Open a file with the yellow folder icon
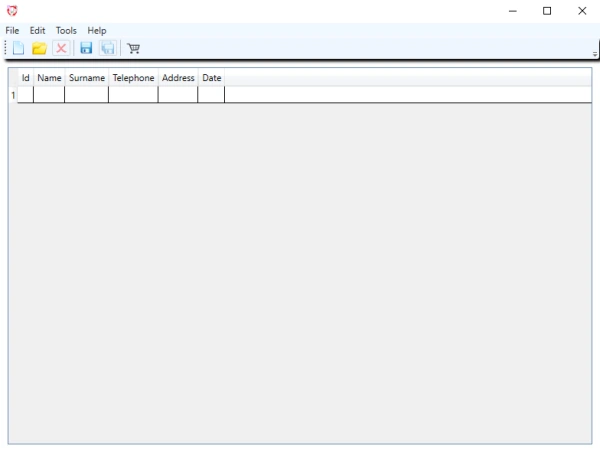The image size is (600, 450). point(39,48)
